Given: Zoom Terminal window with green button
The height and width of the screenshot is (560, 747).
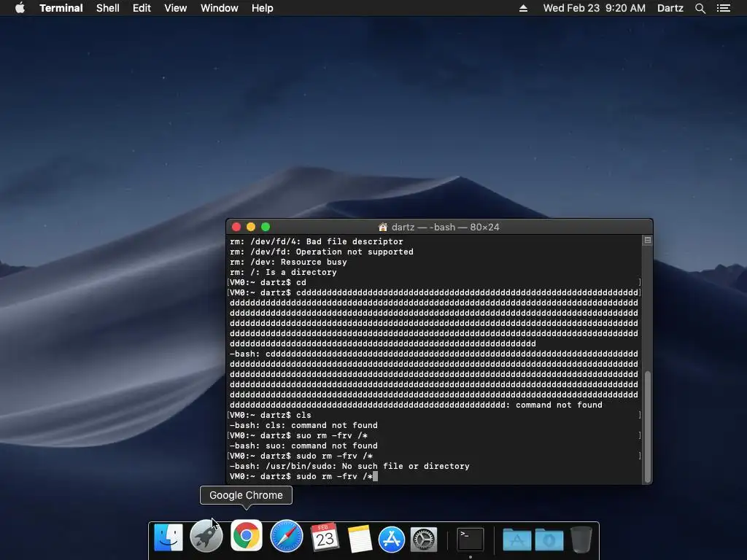Looking at the screenshot, I should (x=266, y=227).
